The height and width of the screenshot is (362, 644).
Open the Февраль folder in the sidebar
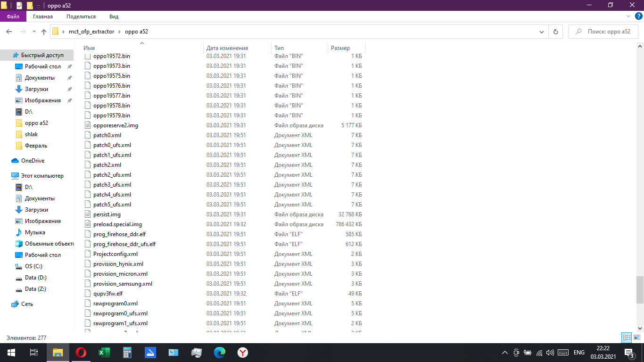click(x=36, y=146)
